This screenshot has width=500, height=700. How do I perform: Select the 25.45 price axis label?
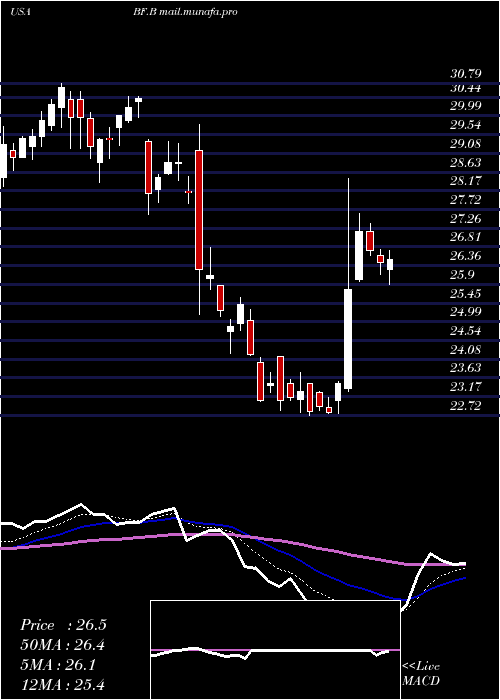click(x=465, y=293)
